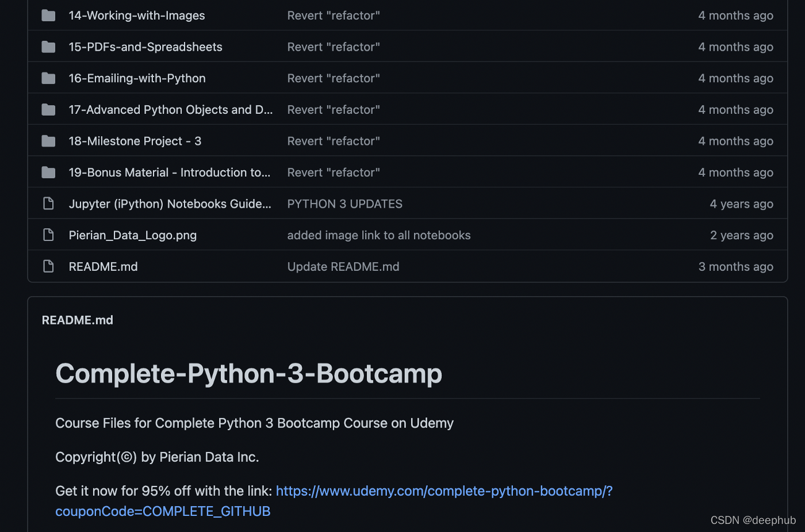The width and height of the screenshot is (805, 532).
Task: View Revert "refactor" commit for 17-Advanced Python Objects
Action: click(x=333, y=109)
